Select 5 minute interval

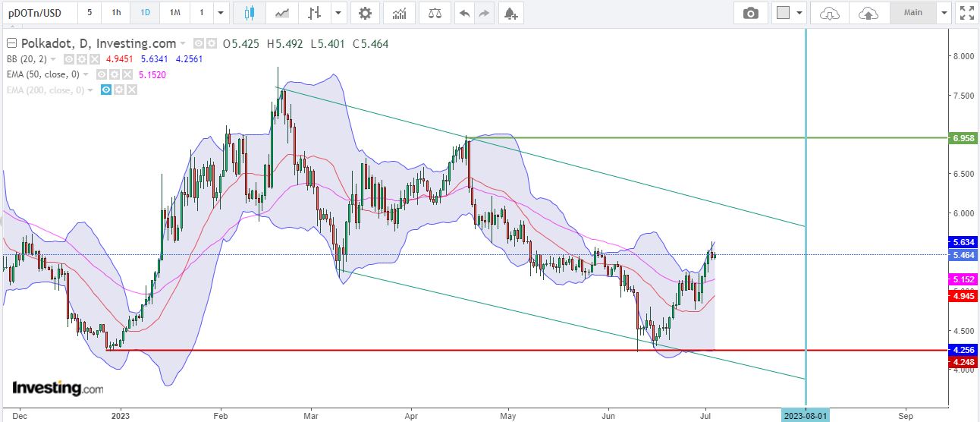(90, 13)
